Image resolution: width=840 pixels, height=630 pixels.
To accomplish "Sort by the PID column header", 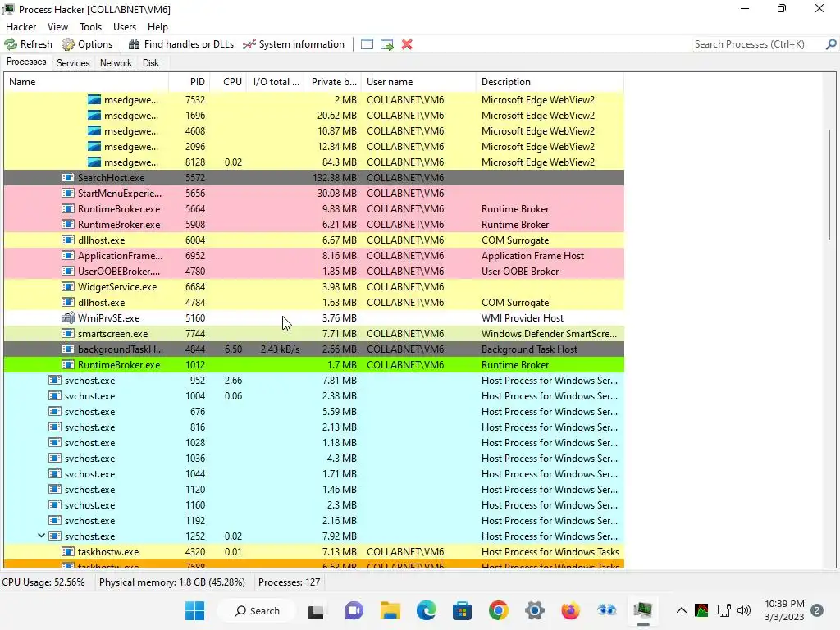I will [x=189, y=82].
